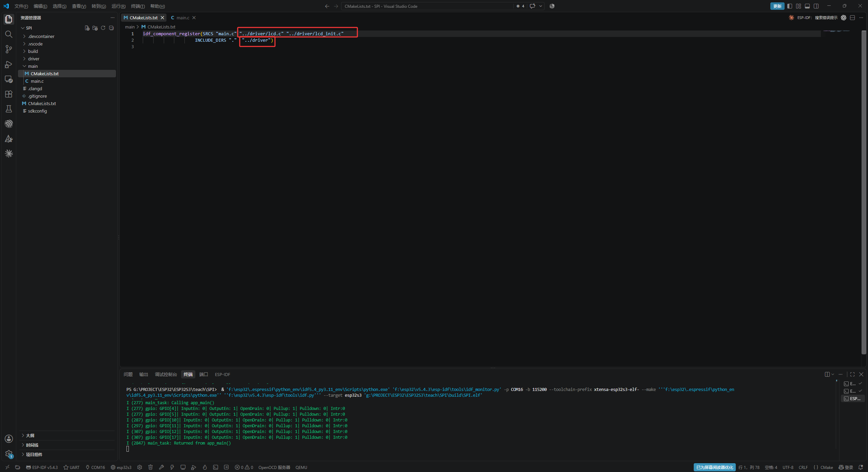The width and height of the screenshot is (868, 472).
Task: Click the notifications bell in status bar
Action: click(x=861, y=467)
